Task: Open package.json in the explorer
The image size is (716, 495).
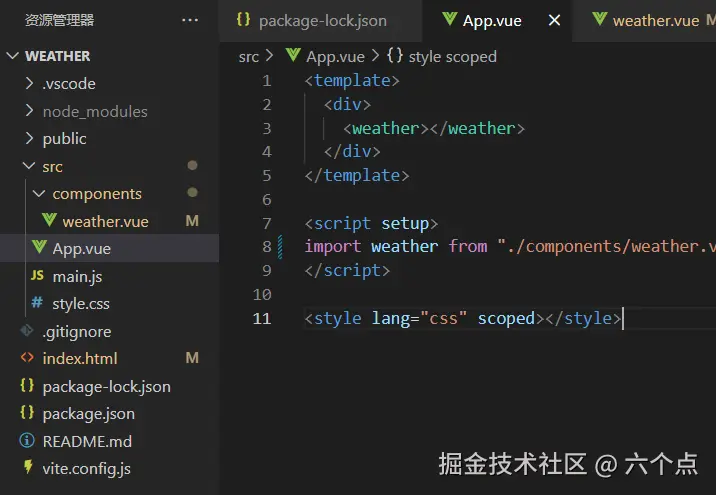Action: (x=89, y=414)
